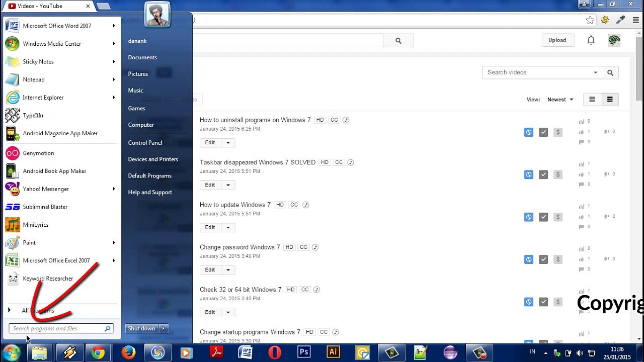Switch to Google Chrome in taskbar
Screen dimensions: 644x362
tap(99, 352)
